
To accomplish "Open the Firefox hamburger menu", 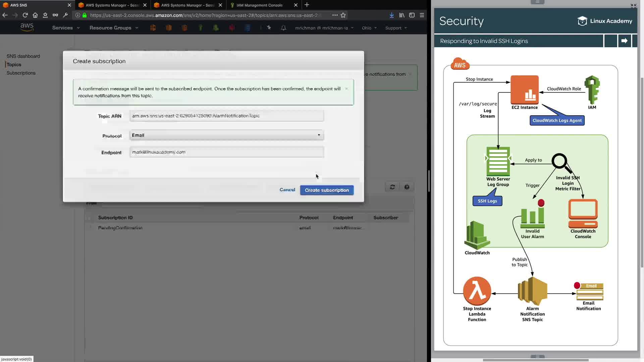I will click(422, 15).
